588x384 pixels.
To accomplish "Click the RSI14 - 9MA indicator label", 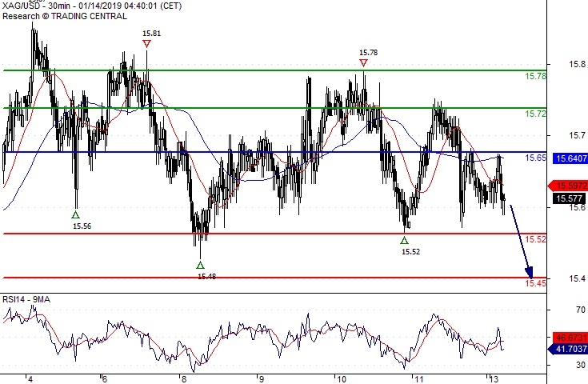I will coord(26,299).
